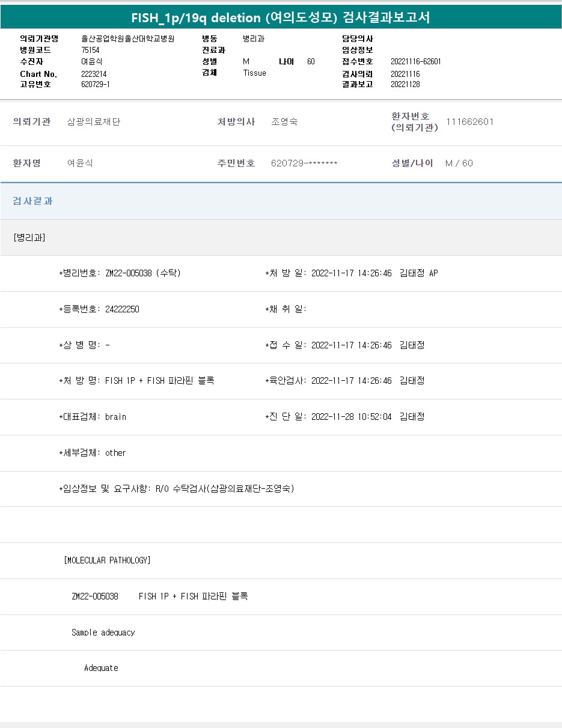
Task: Click the clinical info R/O 수탁검사 line
Action: [177, 489]
